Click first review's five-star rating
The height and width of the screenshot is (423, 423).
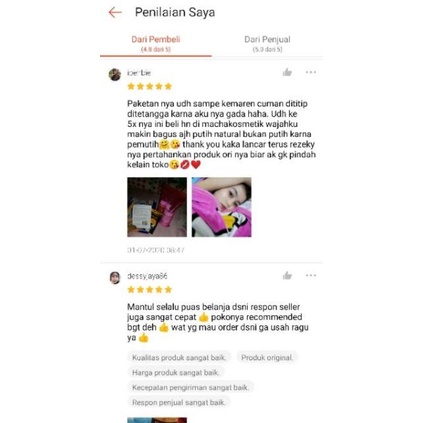[x=150, y=87]
